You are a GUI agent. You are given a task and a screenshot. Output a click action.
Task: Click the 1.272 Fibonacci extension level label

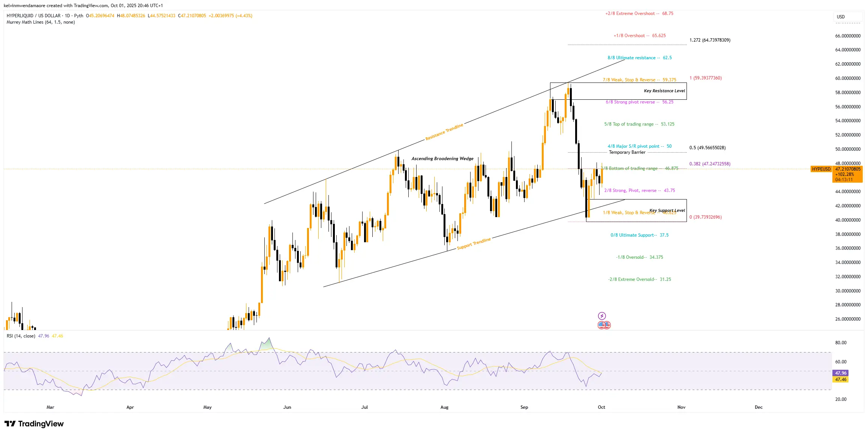coord(709,40)
